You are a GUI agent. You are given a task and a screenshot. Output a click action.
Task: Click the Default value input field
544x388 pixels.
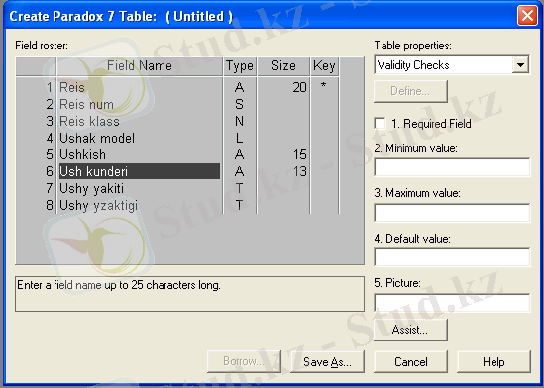[x=452, y=257]
